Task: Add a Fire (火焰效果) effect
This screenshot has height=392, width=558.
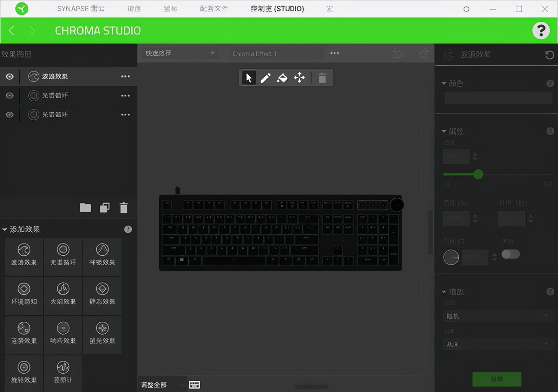Action: pos(63,296)
